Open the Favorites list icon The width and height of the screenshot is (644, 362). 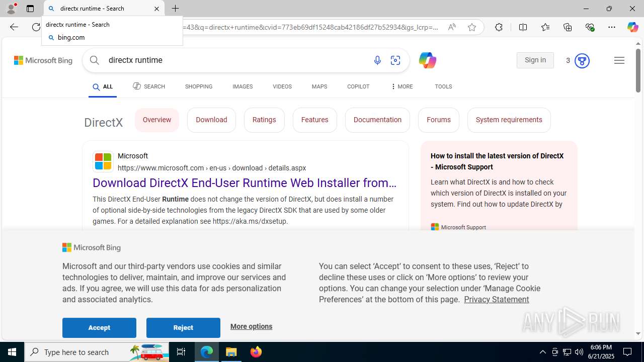[545, 27]
